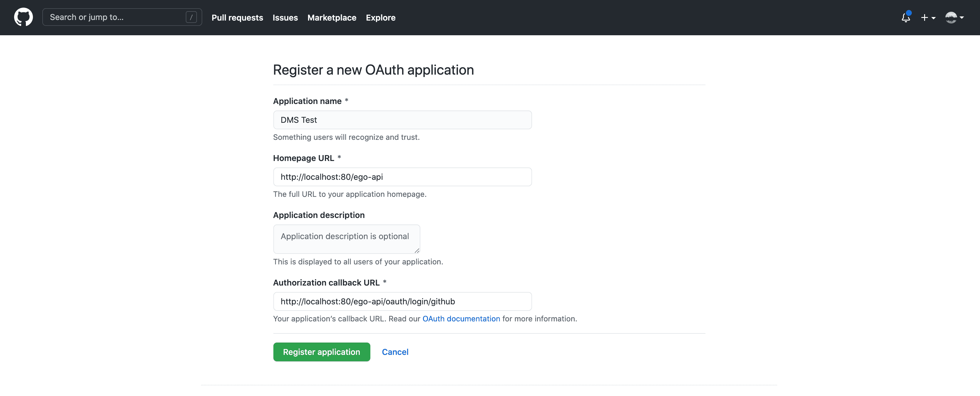Image resolution: width=980 pixels, height=396 pixels.
Task: Open the plus create-new menu
Action: tap(928, 18)
